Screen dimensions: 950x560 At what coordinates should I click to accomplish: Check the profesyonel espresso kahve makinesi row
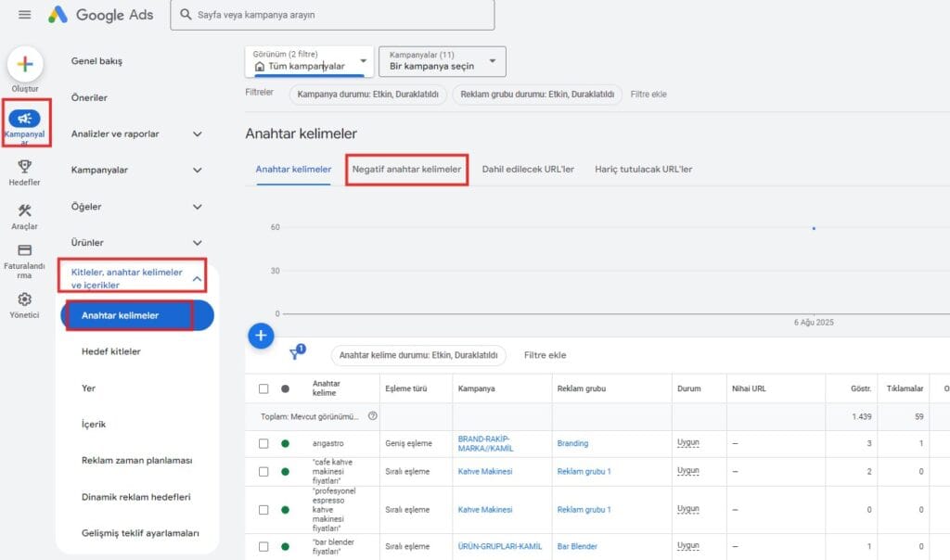point(263,510)
